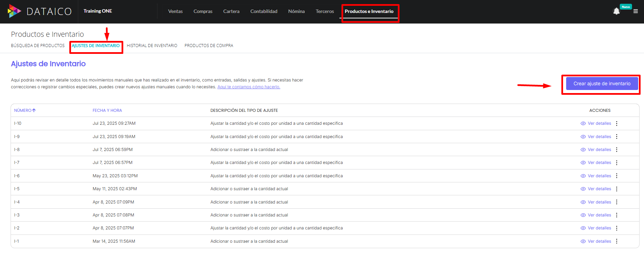Image resolution: width=644 pixels, height=256 pixels.
Task: Sort table by Fecha y Hora column
Action: 107,110
